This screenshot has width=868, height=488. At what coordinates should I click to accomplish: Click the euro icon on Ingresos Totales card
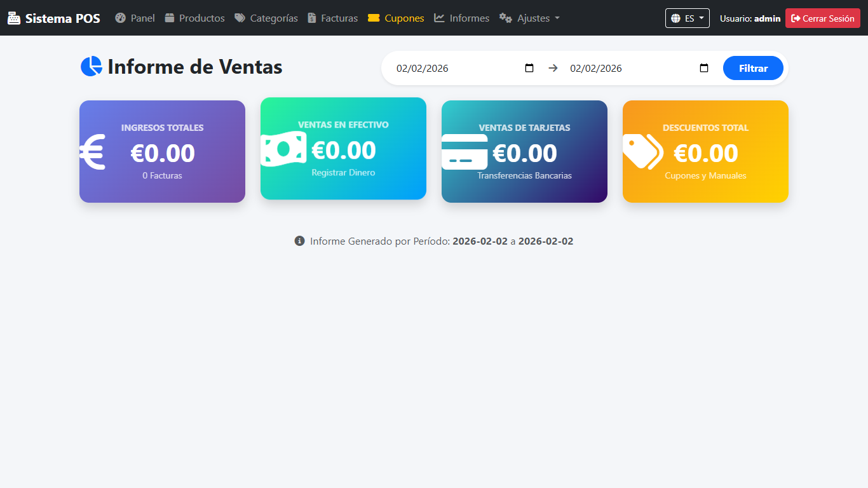93,153
